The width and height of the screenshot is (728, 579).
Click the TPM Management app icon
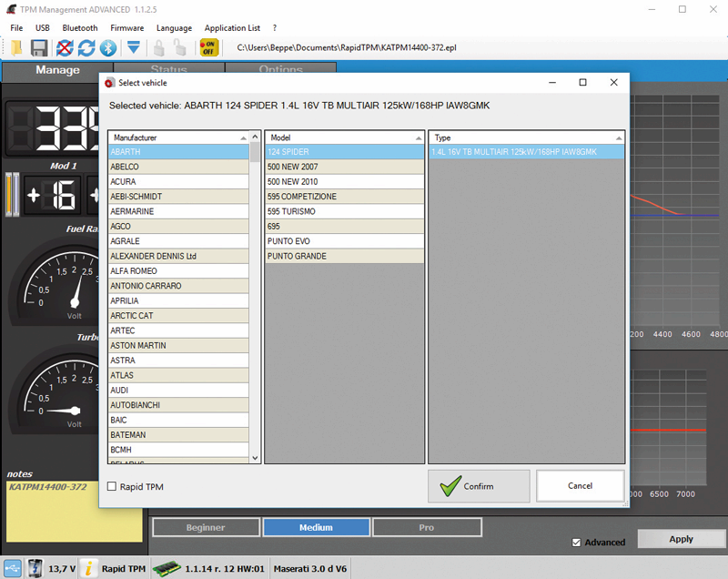click(11, 9)
